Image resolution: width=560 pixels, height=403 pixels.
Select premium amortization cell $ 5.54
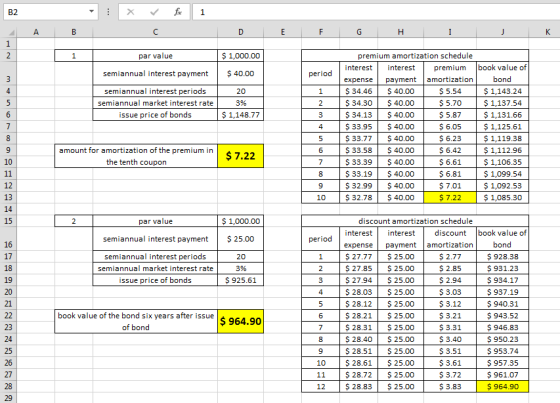(x=450, y=91)
